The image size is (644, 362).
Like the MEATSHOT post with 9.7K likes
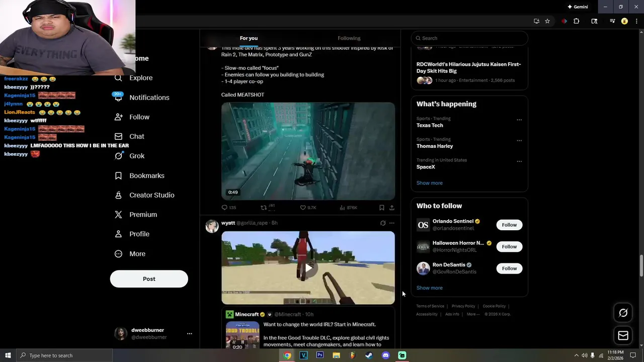click(x=308, y=208)
